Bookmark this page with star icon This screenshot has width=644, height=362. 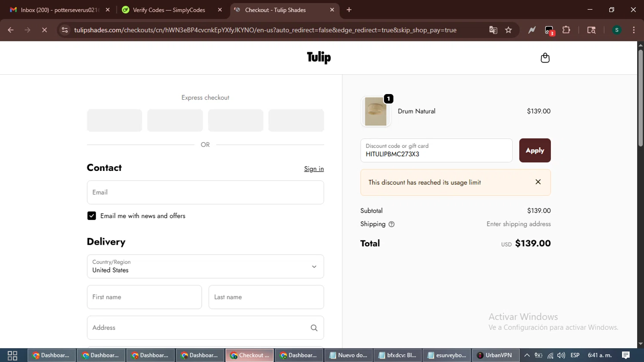[509, 30]
